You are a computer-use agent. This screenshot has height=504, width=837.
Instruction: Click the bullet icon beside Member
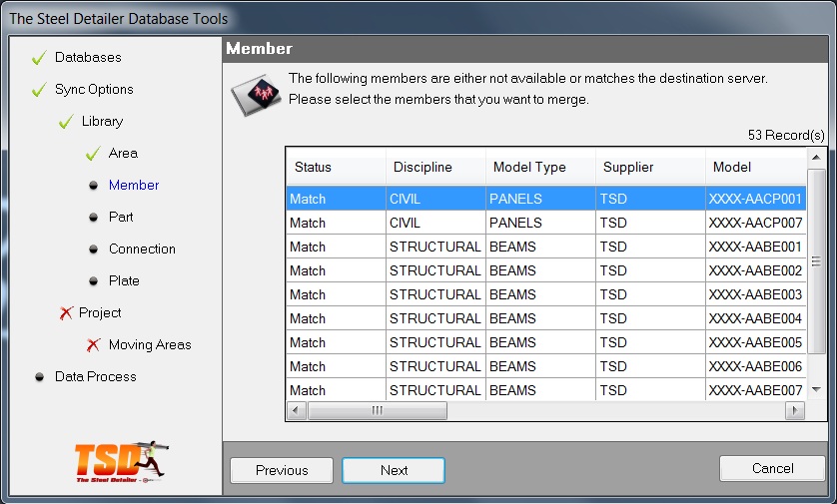(x=94, y=185)
